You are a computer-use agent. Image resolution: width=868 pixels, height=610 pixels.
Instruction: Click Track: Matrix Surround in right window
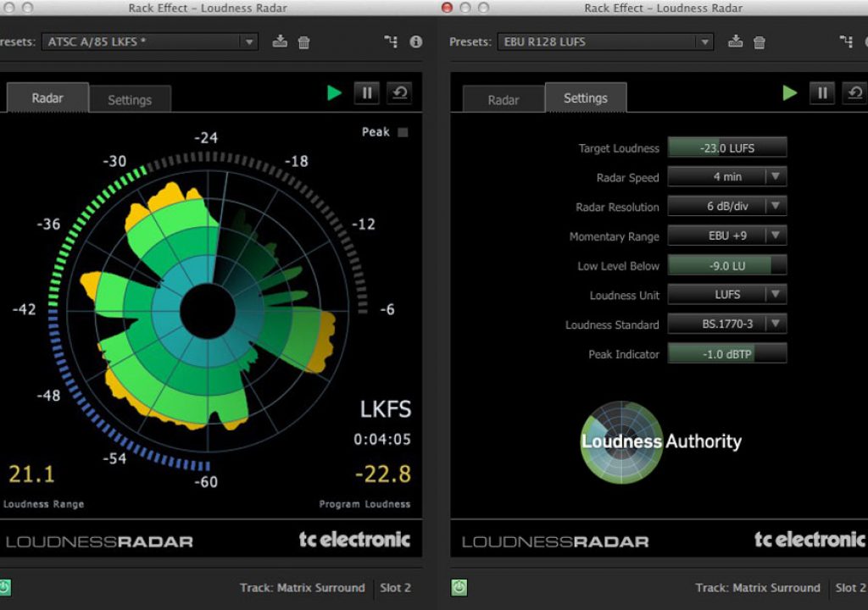758,588
